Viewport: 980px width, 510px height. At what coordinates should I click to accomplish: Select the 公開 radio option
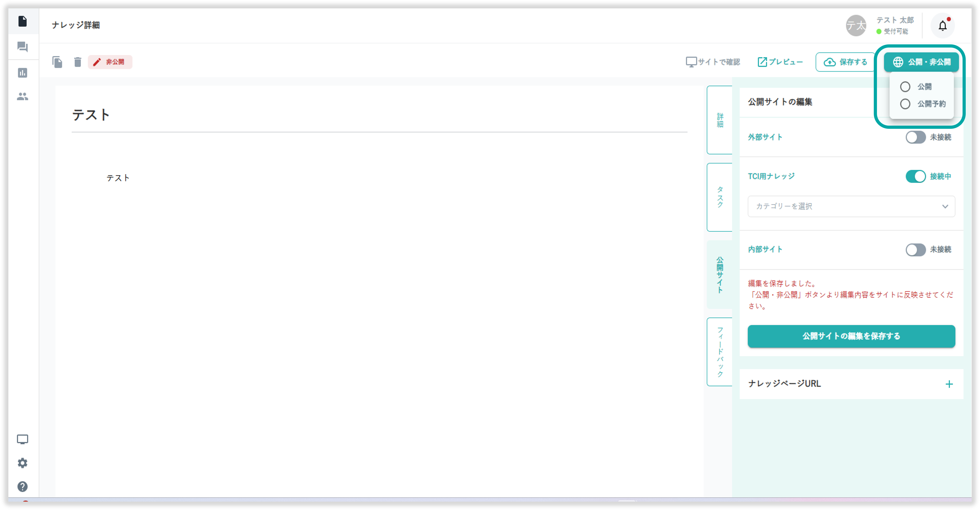905,87
